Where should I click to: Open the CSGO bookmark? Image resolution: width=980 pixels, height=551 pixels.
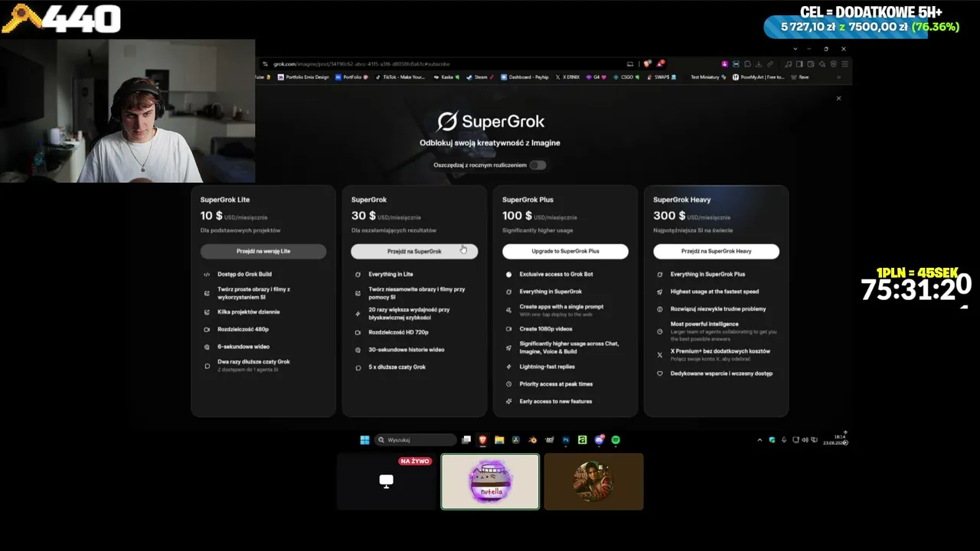(626, 77)
